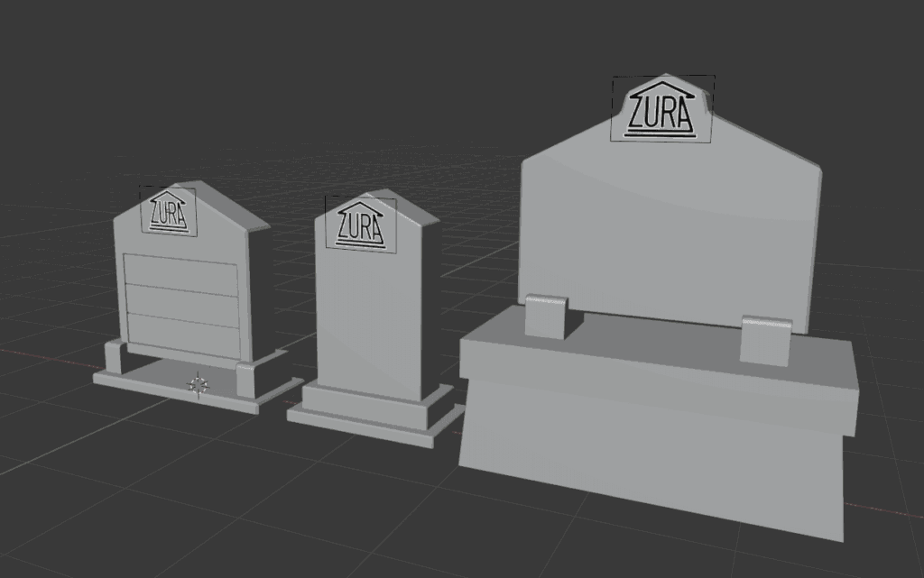The width and height of the screenshot is (924, 578).
Task: Click the top inset panel on the left tombstone
Action: click(x=180, y=271)
